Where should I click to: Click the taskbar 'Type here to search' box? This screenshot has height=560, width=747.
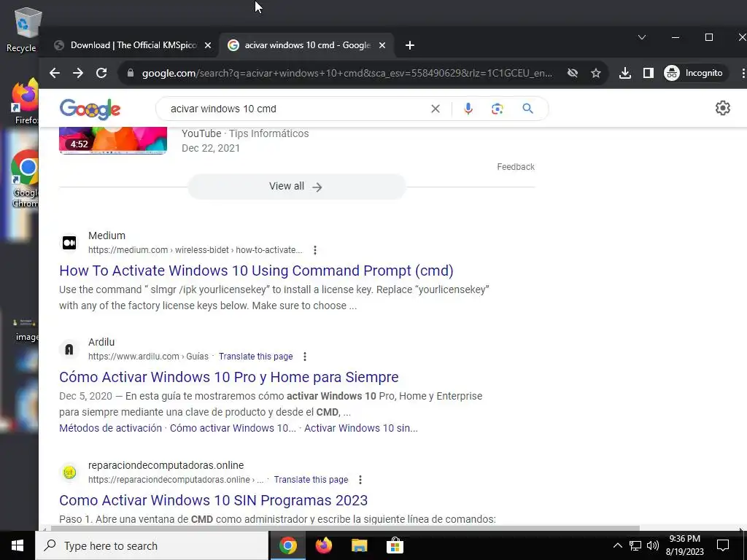click(152, 545)
